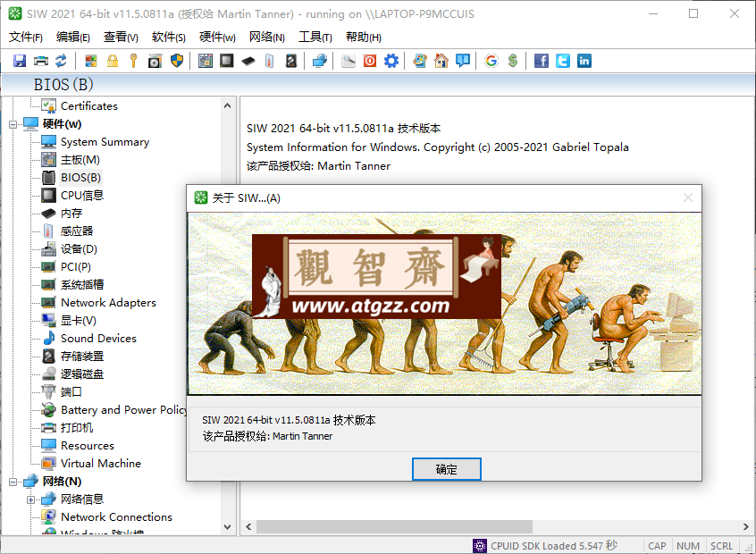Select 内存 in the tree

pyautogui.click(x=71, y=214)
